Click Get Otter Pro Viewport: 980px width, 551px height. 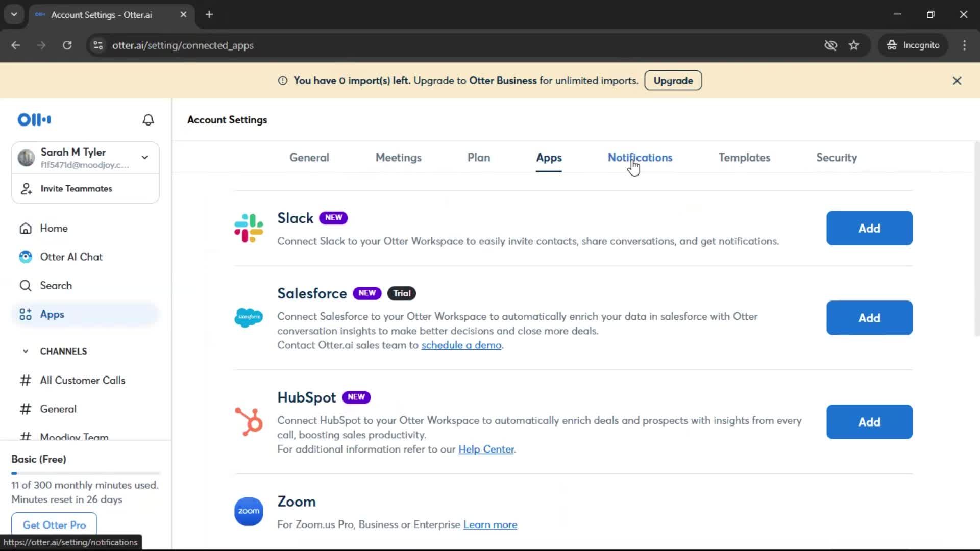(x=54, y=525)
